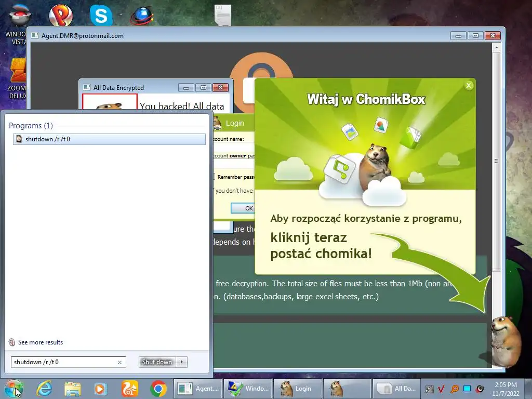Clear the Start menu search box
This screenshot has height=399, width=532.
click(120, 362)
